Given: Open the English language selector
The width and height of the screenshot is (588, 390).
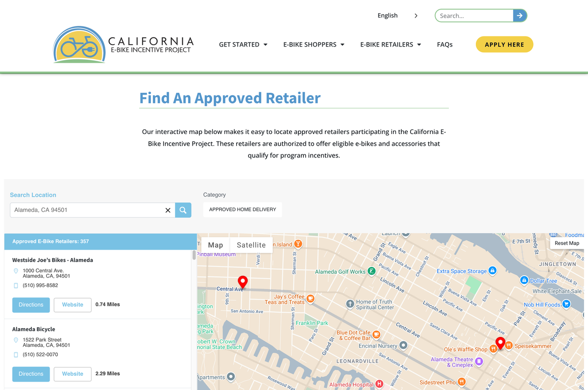Looking at the screenshot, I should pos(397,16).
